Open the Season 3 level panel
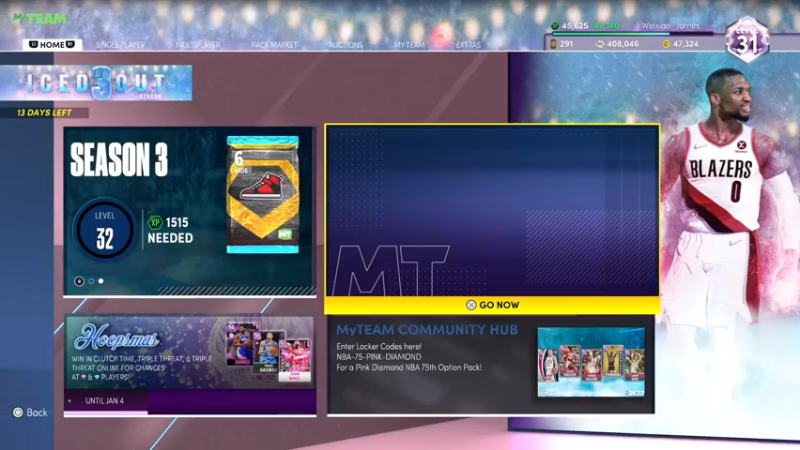Image resolution: width=800 pixels, height=450 pixels. [x=189, y=211]
